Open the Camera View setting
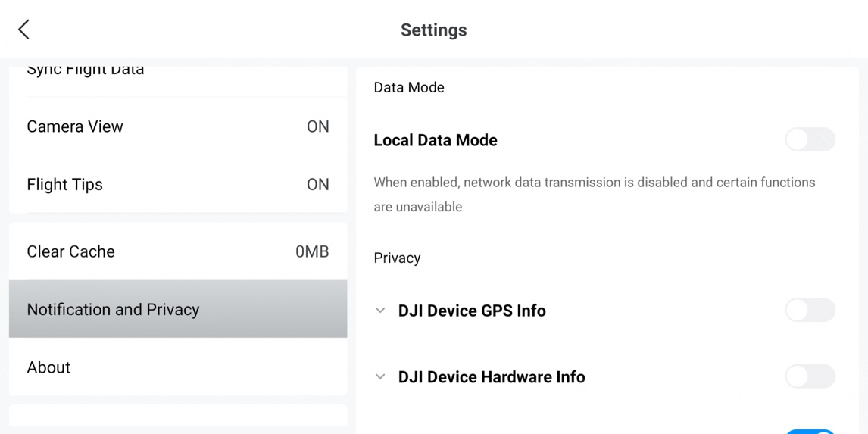 (x=75, y=126)
